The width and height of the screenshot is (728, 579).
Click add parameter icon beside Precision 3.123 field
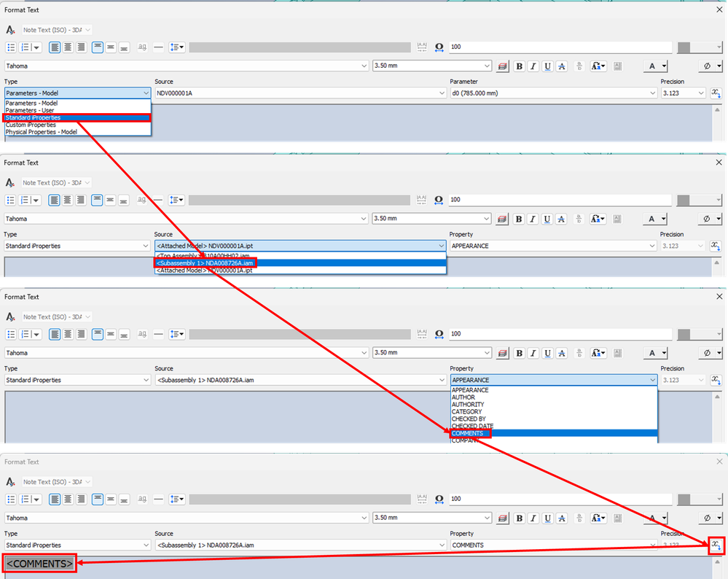716,93
